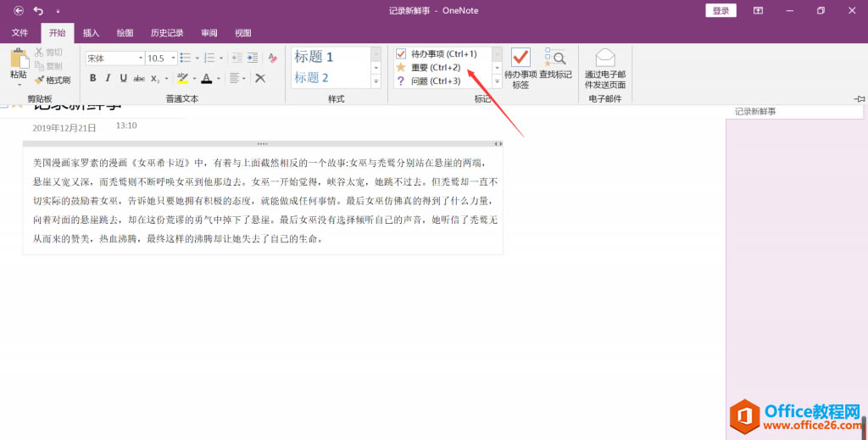Viewport: 868px width, 440px height.
Task: Switch to the 开始 tab
Action: click(x=57, y=33)
